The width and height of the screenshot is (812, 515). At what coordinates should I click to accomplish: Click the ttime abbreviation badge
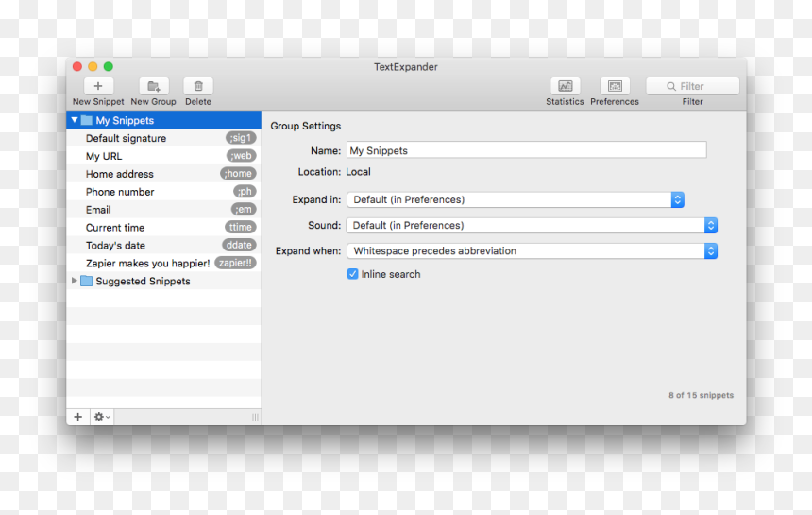[x=240, y=227]
